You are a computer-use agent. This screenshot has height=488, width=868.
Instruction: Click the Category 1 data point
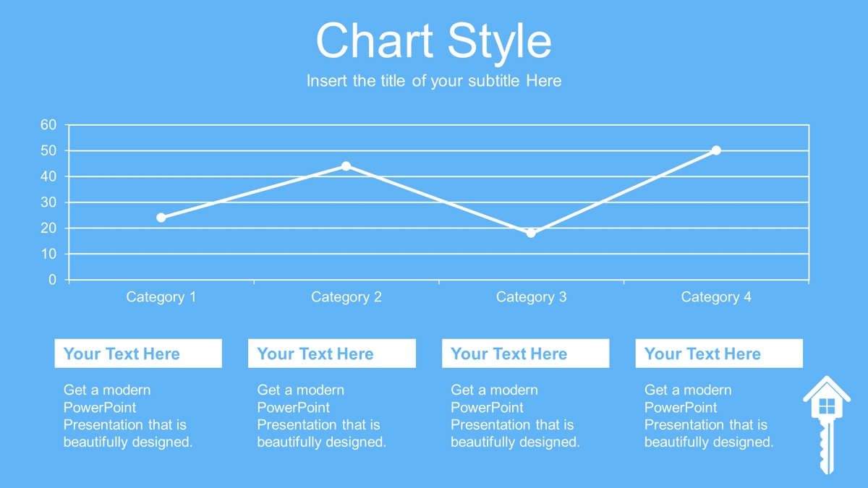161,218
